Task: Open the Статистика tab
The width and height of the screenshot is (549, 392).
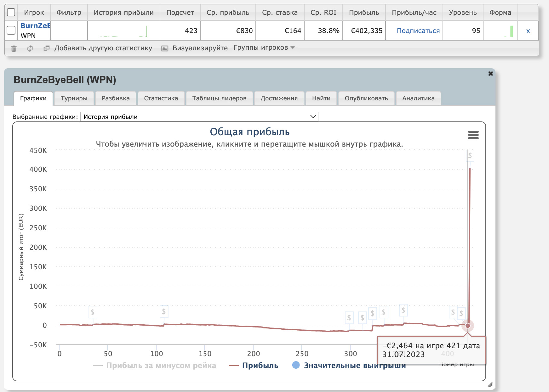Action: coord(161,98)
